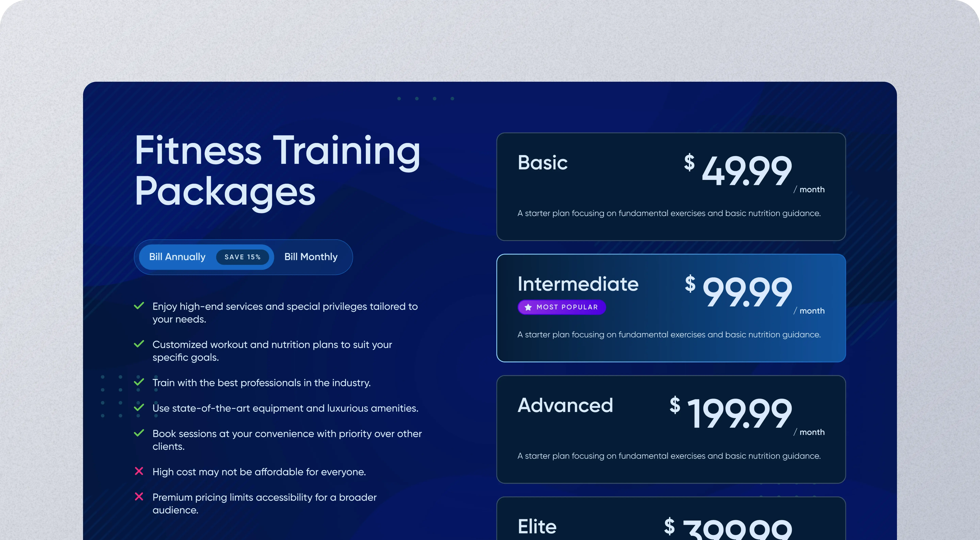Image resolution: width=980 pixels, height=540 pixels.
Task: Click the X beside high cost drawback
Action: pyautogui.click(x=139, y=471)
